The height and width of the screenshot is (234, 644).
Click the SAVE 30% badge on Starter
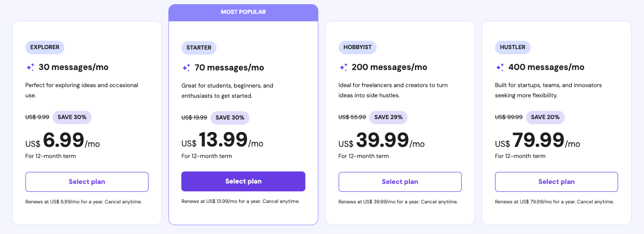(230, 118)
